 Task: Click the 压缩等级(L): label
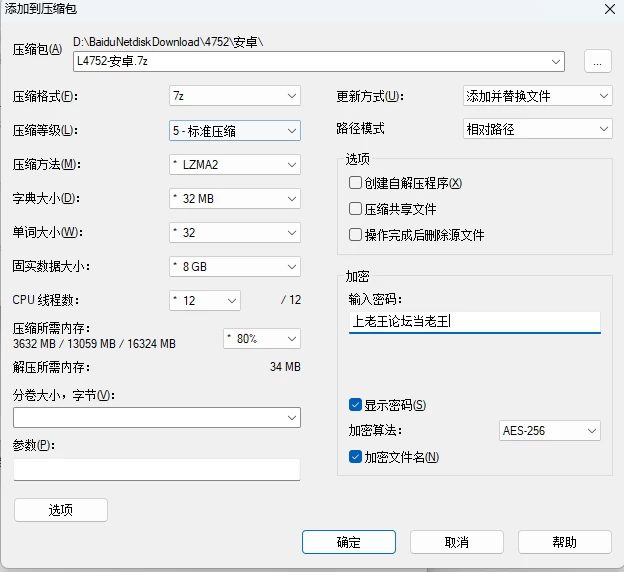tap(45, 130)
